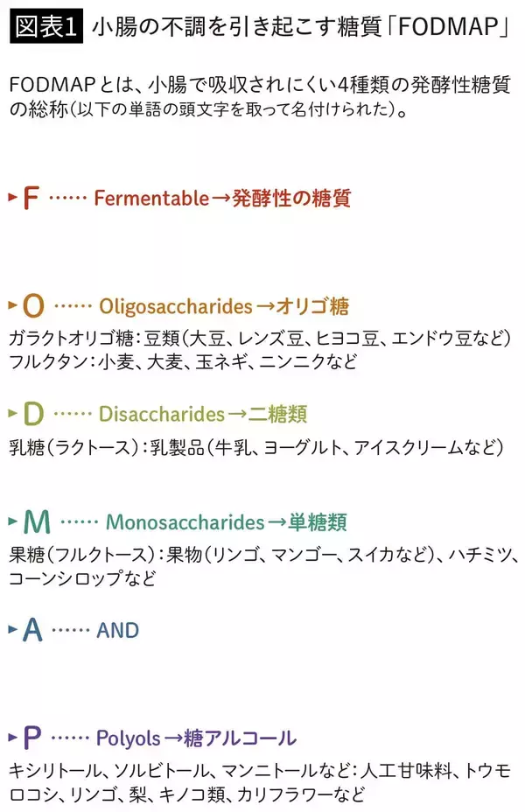Click the Oligosaccharides→オリゴ糖 heading
Screen dimensions: 525x812
click(x=224, y=307)
